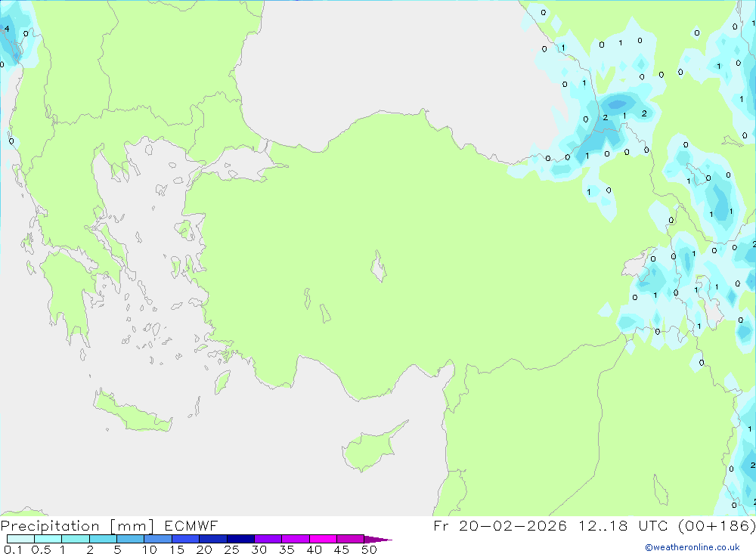
Task: Click the 2–5 mm legend color swatch
Action: (x=103, y=539)
